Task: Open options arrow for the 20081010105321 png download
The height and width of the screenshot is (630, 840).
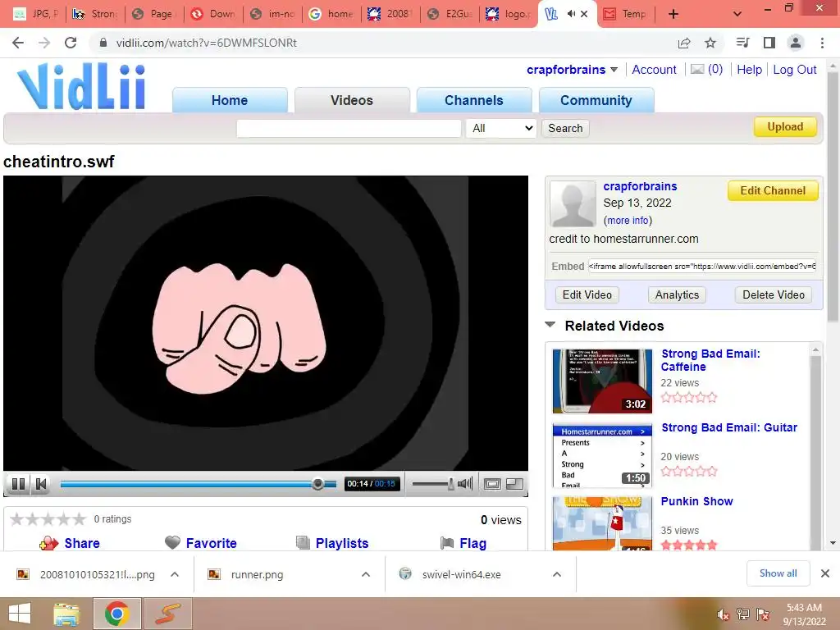Action: click(175, 574)
